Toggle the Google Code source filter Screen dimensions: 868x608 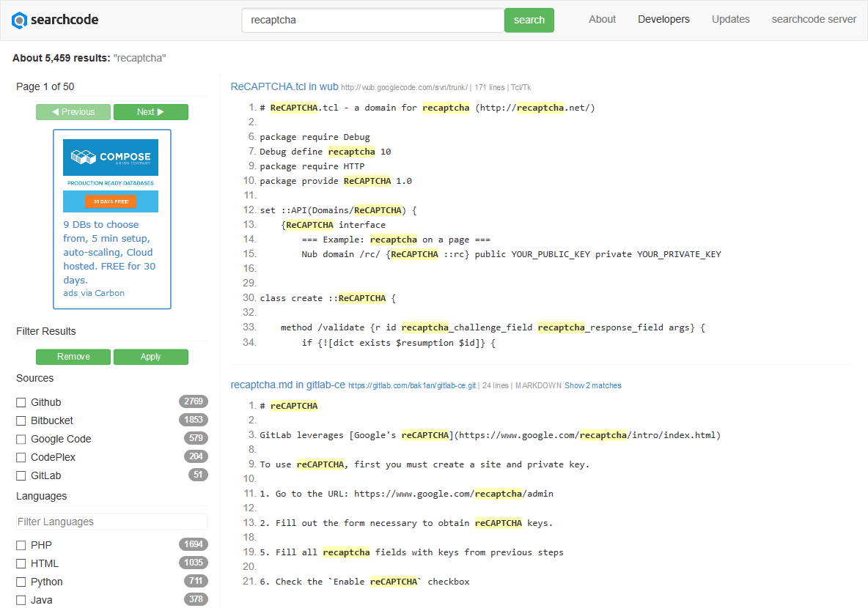(21, 438)
